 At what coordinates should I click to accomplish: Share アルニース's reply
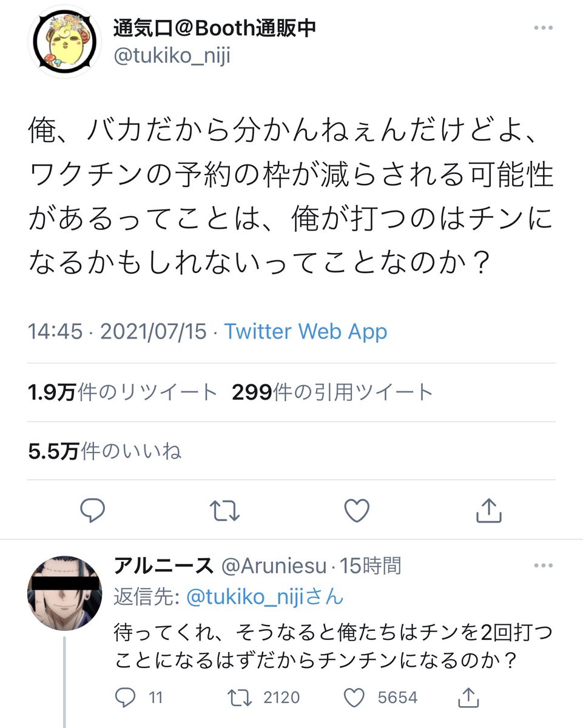click(468, 698)
